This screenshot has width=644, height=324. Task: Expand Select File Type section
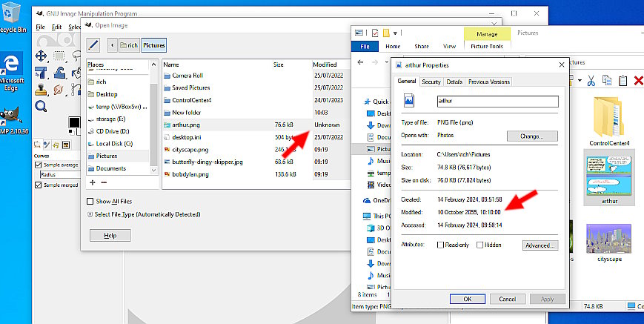click(90, 214)
